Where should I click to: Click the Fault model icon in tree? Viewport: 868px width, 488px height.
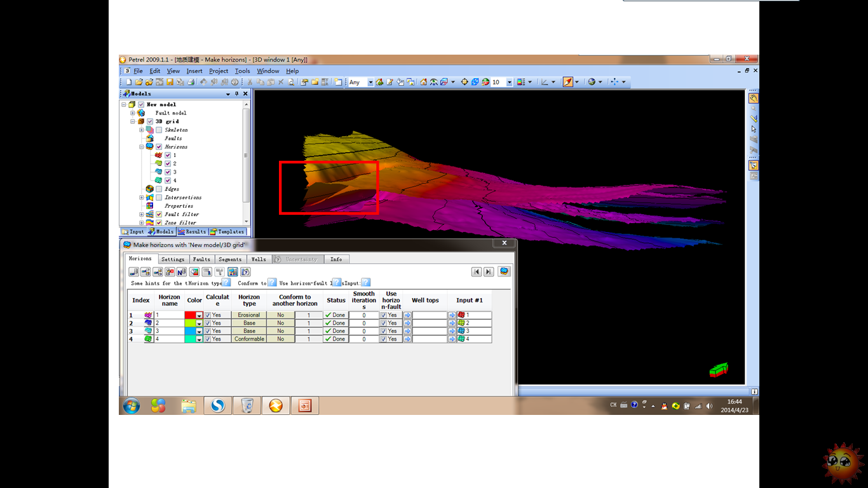[141, 112]
